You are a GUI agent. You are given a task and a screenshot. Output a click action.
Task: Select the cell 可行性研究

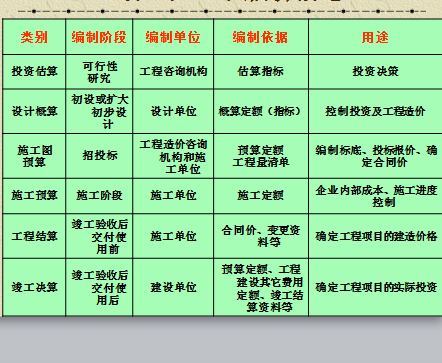[x=99, y=72]
